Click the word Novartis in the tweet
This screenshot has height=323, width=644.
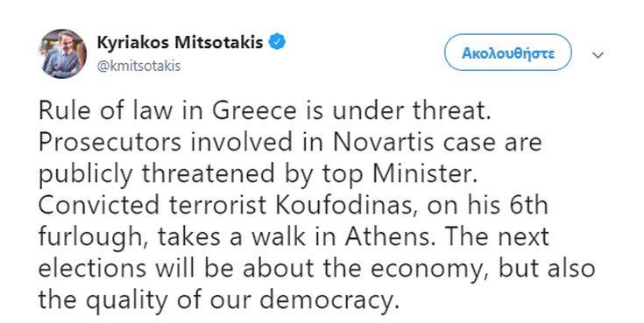[382, 143]
